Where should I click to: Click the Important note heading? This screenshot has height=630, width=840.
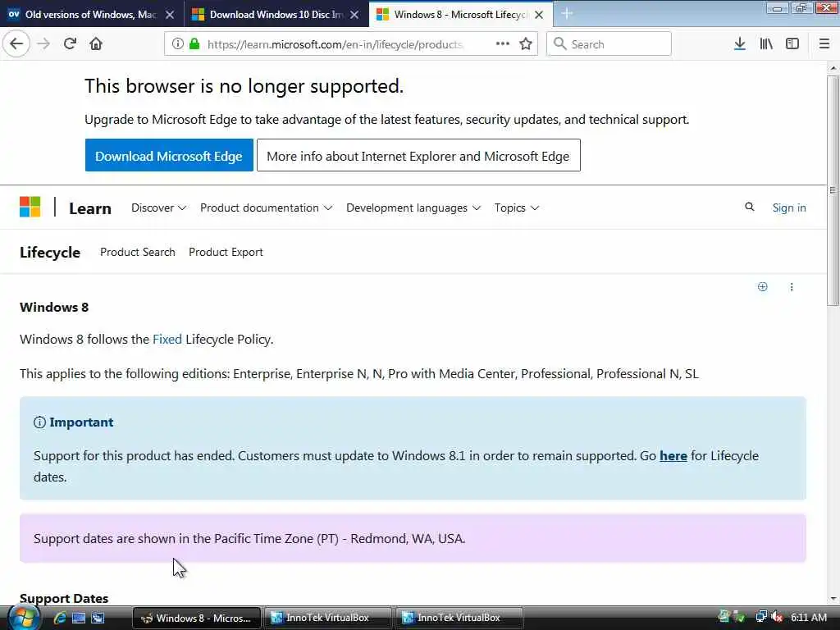[x=81, y=422]
